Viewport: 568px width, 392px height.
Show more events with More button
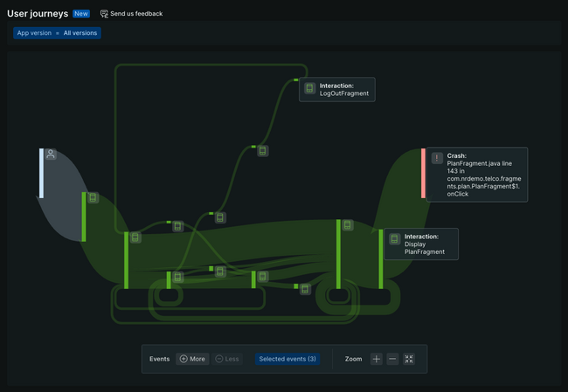click(x=192, y=359)
